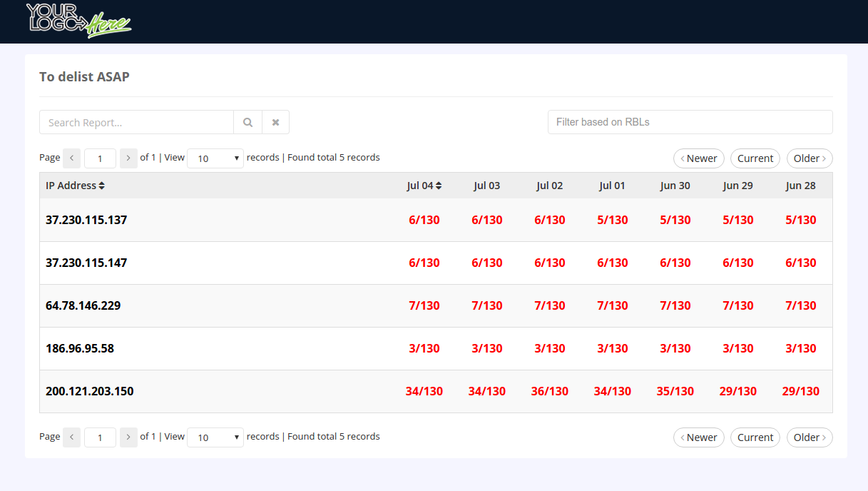
Task: Click Jul 02 value 3/130 for 186.96.95.58
Action: click(550, 348)
